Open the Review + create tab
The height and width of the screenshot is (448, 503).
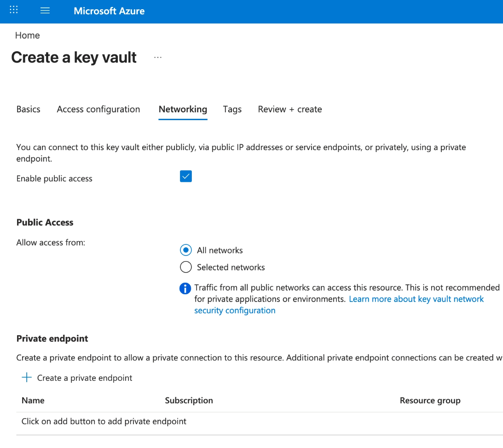click(x=289, y=109)
